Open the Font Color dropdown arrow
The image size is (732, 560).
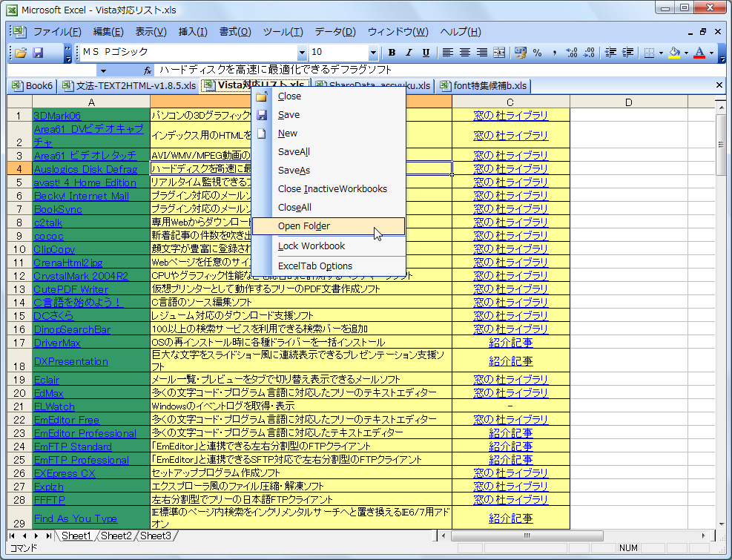[x=710, y=53]
